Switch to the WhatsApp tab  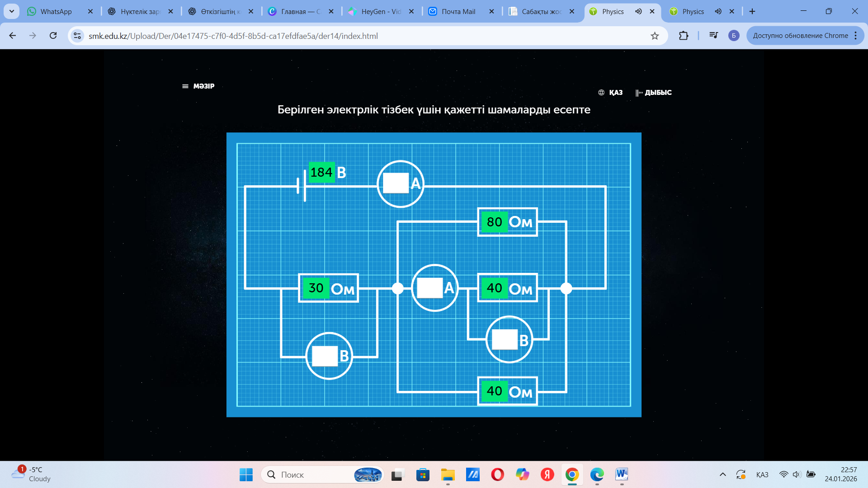(x=56, y=11)
